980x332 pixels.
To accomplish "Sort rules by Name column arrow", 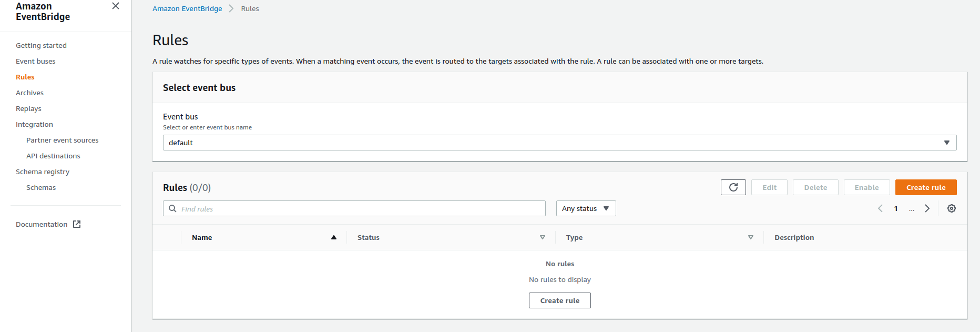I will click(x=333, y=237).
